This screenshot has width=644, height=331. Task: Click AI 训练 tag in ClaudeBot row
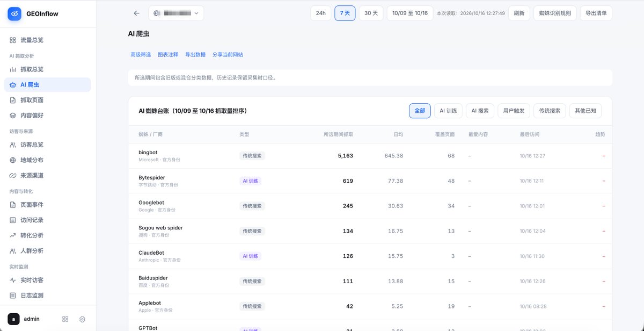(250, 256)
